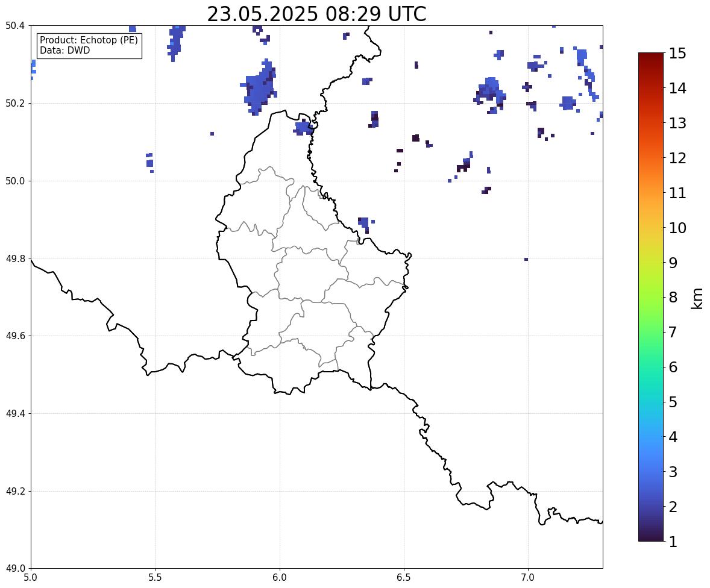Click the x-axis tick label 5.5
The image size is (710, 588).
(x=156, y=578)
